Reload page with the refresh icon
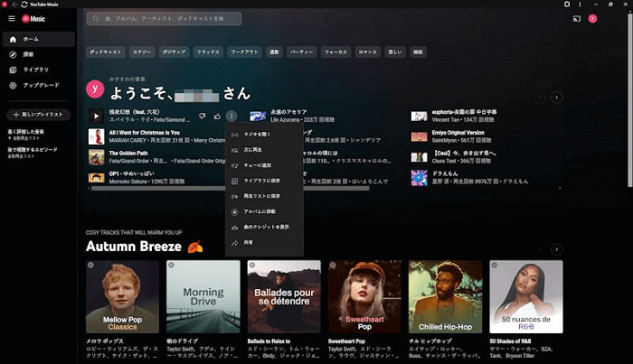This screenshot has height=364, width=633. 24,4
